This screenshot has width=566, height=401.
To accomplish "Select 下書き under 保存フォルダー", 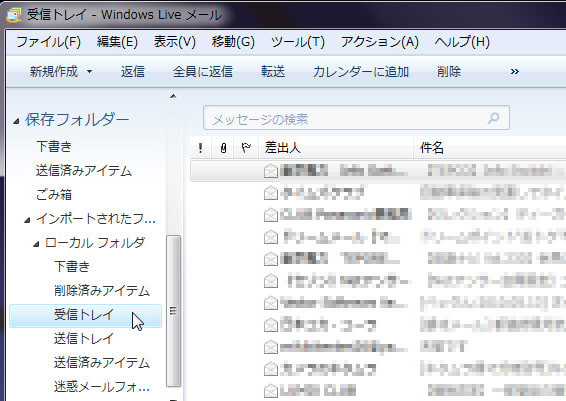I will pos(54,146).
